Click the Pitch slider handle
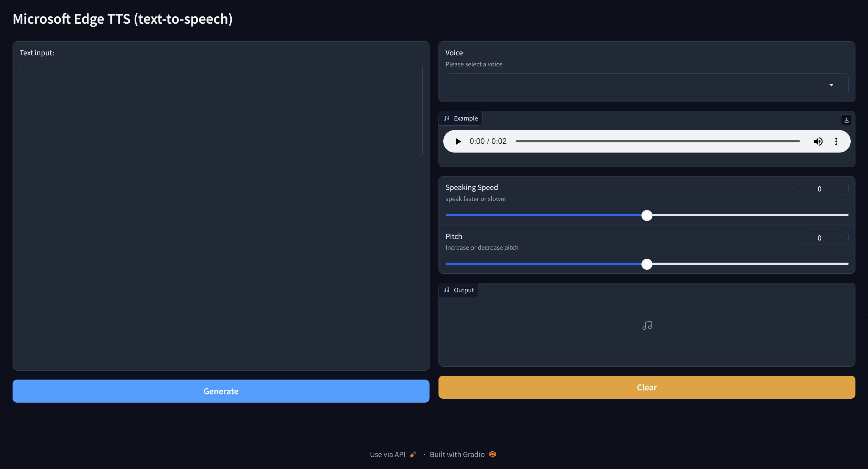This screenshot has width=868, height=469. pyautogui.click(x=647, y=264)
